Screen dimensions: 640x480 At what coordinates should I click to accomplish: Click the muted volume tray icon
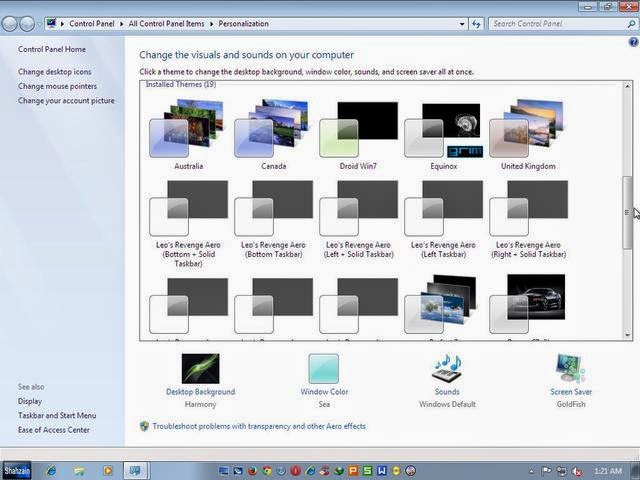click(x=577, y=471)
